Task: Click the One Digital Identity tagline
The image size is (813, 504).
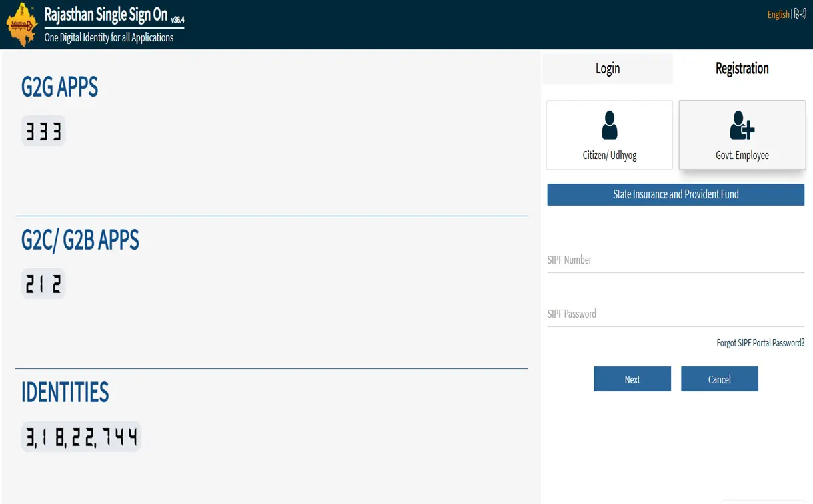Action: (x=109, y=37)
